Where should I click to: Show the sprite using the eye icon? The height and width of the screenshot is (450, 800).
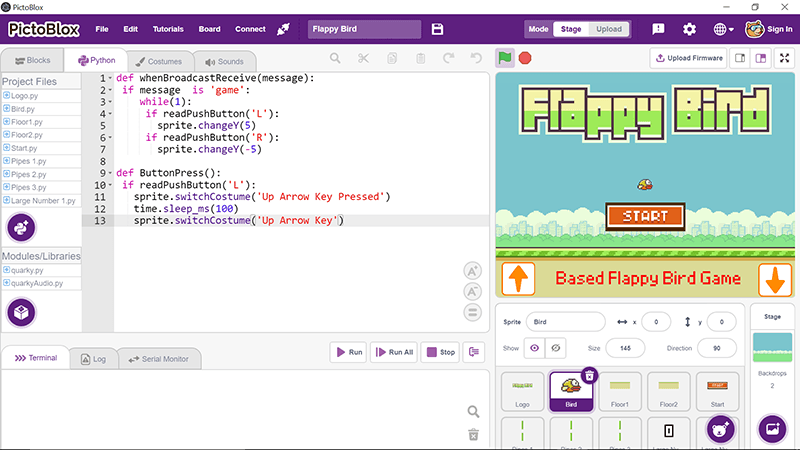pos(534,348)
